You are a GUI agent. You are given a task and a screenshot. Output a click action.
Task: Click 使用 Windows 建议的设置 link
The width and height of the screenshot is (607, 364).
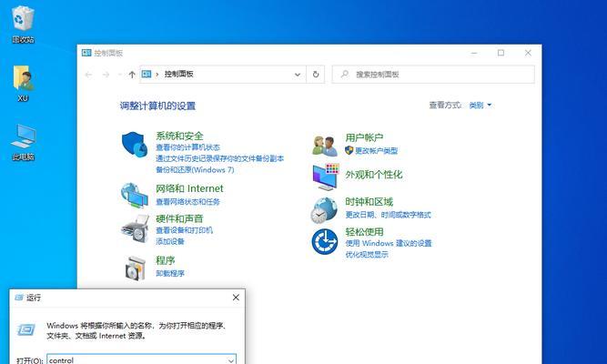tap(389, 243)
